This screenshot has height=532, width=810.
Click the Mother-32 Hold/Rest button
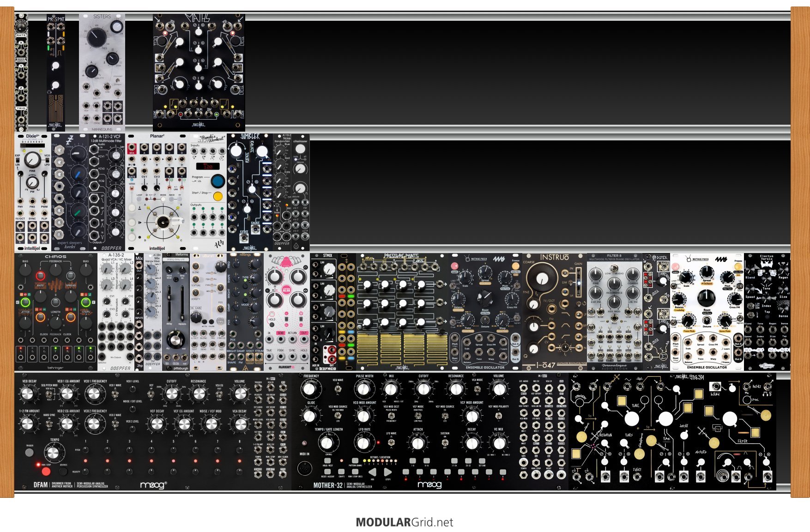pyautogui.click(x=328, y=460)
